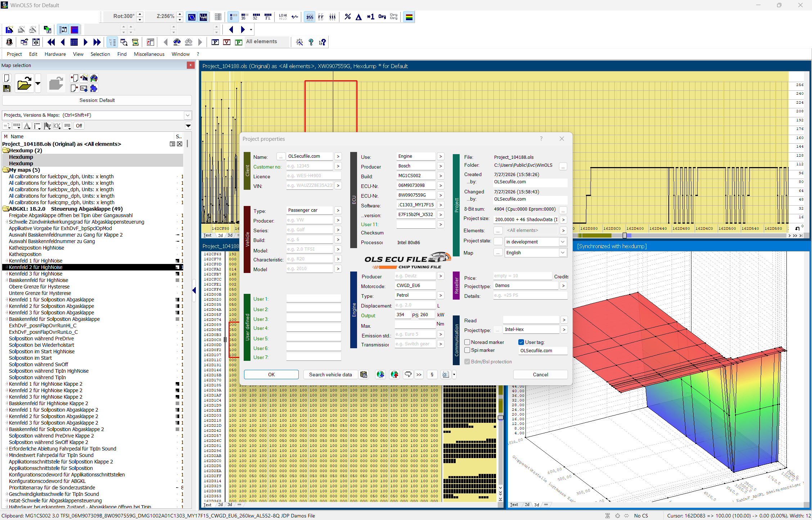Click the blue puzzle piece plugin icon
812x520 pixels.
(x=94, y=88)
